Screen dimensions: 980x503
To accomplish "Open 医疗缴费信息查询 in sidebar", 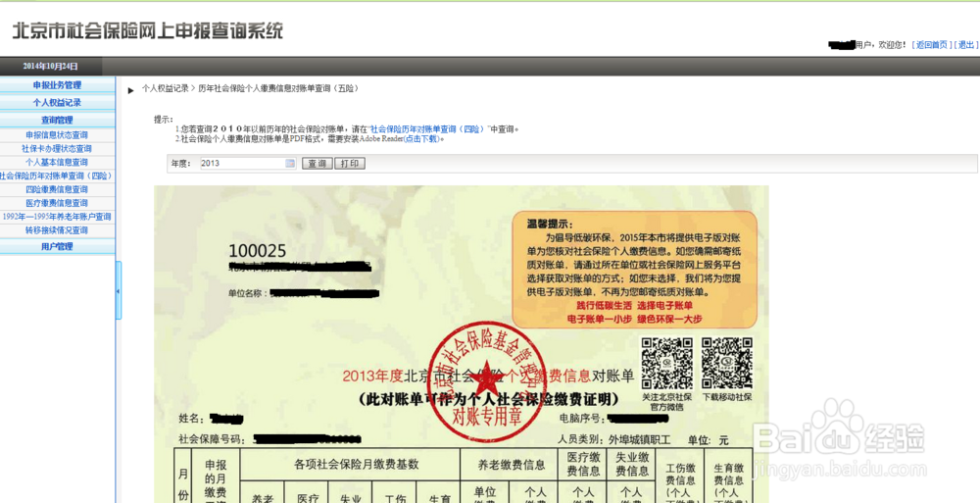I will (x=57, y=203).
